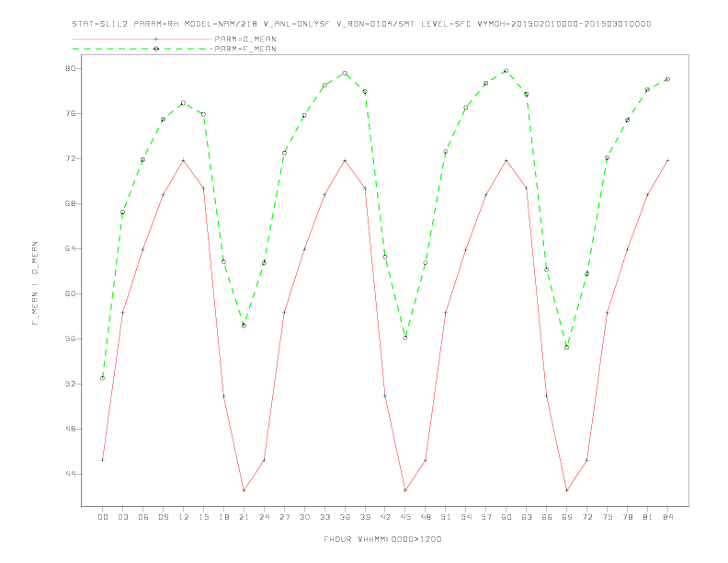Select the F_MEAN circle marker at hour 69
Screen dimensions: 728x563
[x=567, y=348]
